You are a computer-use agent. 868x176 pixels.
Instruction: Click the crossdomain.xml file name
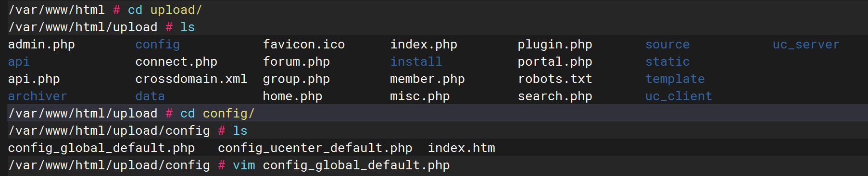click(191, 79)
